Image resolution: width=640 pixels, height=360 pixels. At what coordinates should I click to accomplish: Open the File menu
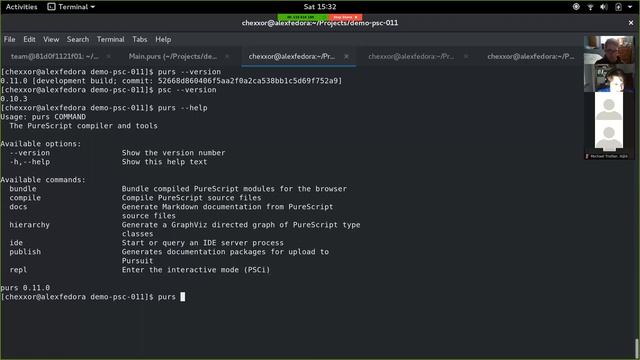[9, 39]
